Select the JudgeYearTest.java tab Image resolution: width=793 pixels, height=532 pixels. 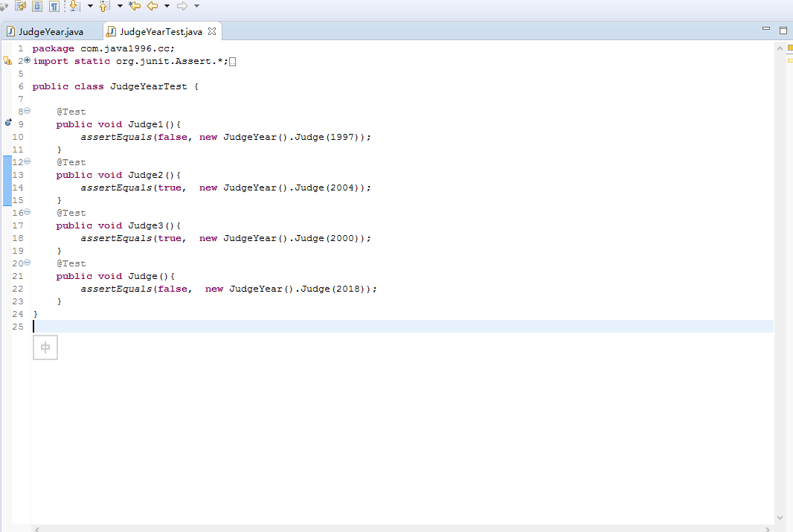point(161,32)
